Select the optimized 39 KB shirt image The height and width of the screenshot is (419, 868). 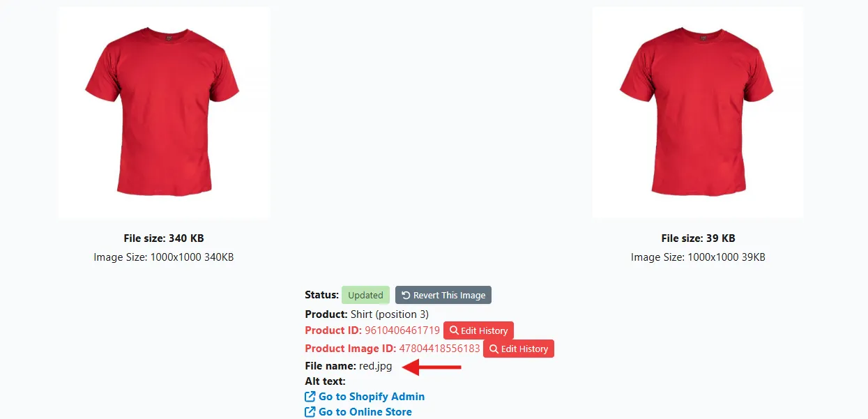pos(698,113)
